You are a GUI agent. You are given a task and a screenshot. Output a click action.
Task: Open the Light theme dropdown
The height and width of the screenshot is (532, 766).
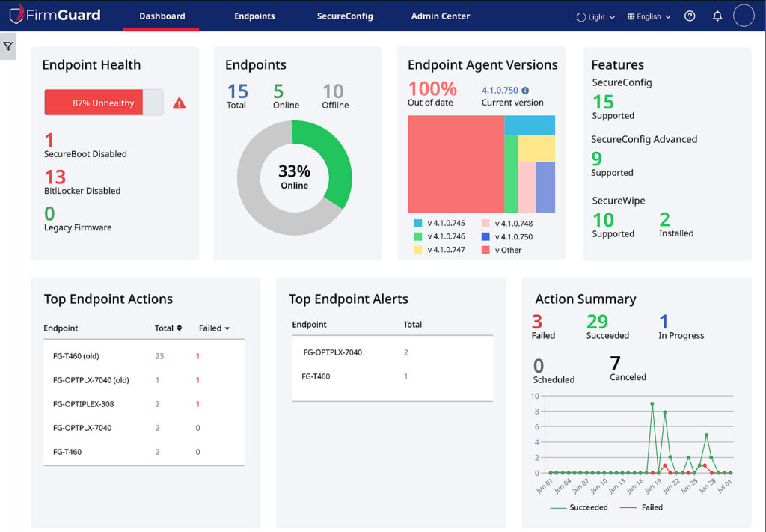click(x=595, y=16)
